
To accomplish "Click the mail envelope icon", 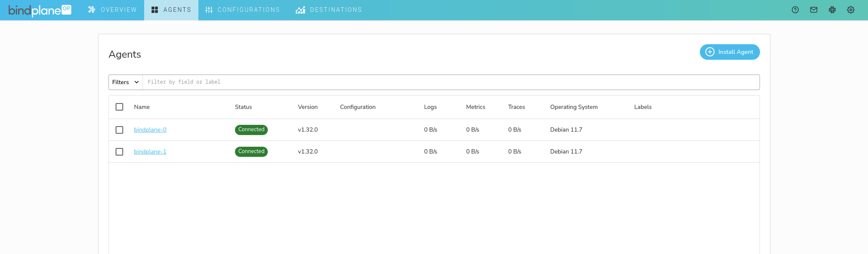I will pyautogui.click(x=814, y=10).
